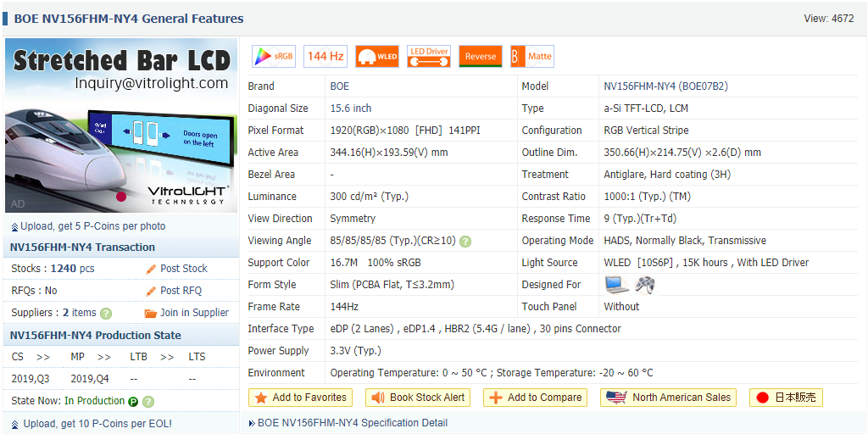Click the Slim (PCBA Flat, T≤3.2mm) value

[392, 285]
